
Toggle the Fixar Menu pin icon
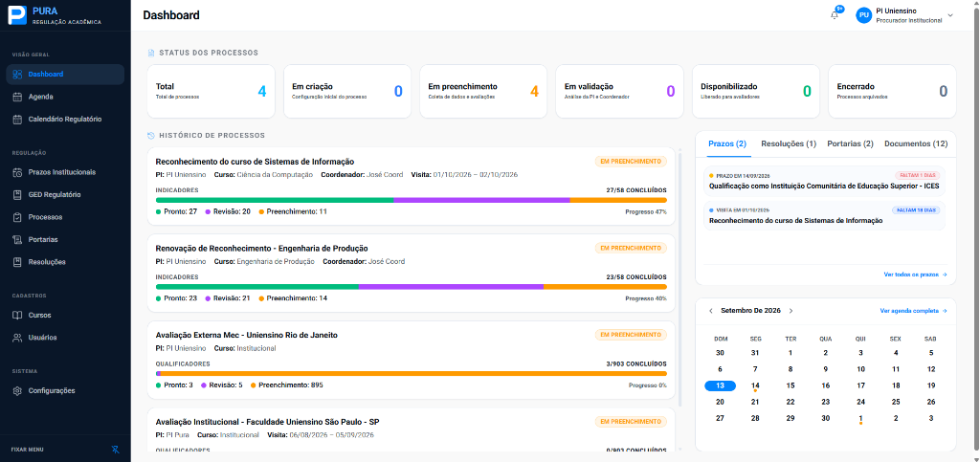coord(115,450)
